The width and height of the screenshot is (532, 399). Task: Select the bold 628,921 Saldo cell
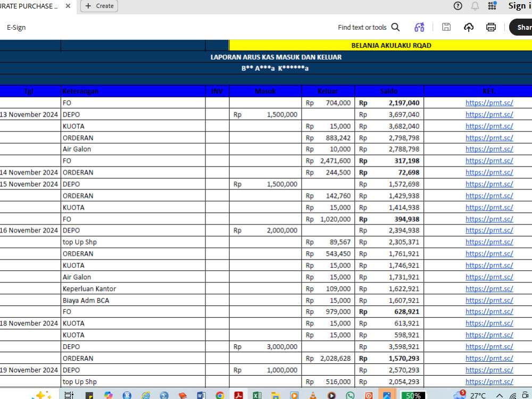click(x=389, y=311)
